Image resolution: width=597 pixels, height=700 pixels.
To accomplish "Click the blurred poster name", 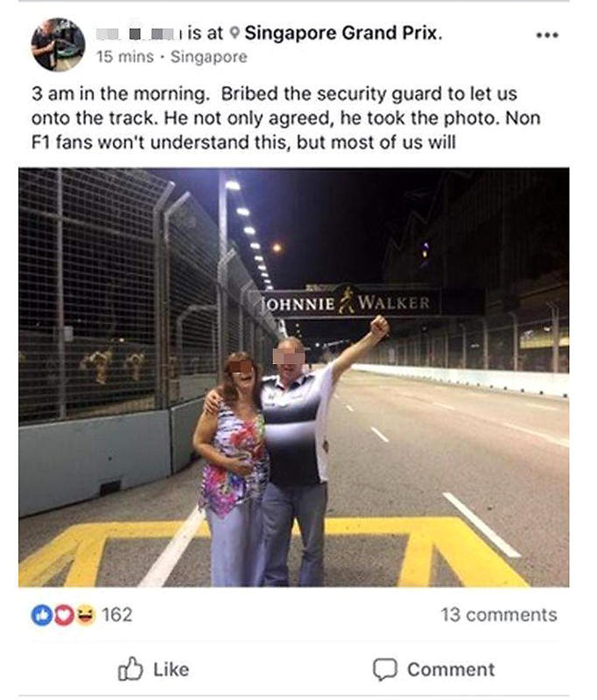I will 138,33.
